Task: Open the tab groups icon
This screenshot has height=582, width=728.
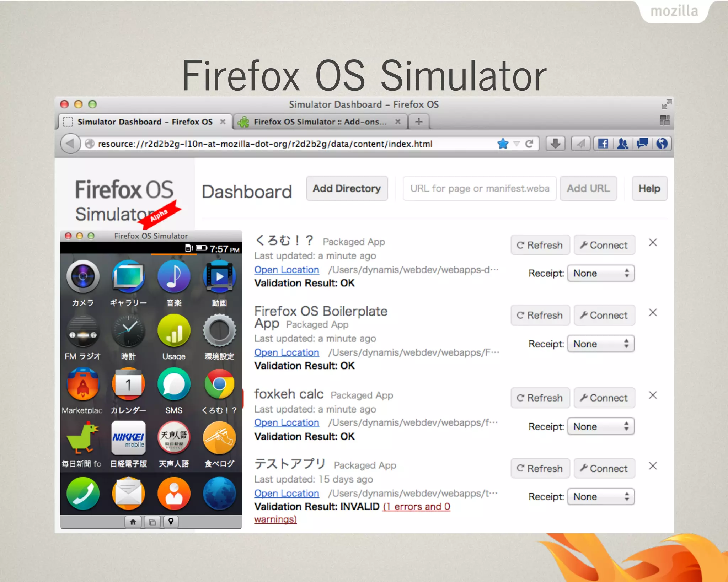Action: (665, 120)
